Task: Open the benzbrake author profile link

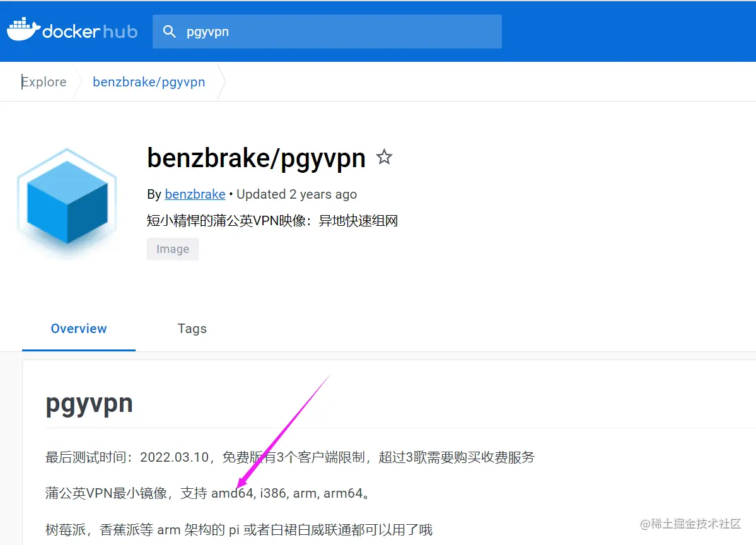Action: [x=195, y=194]
